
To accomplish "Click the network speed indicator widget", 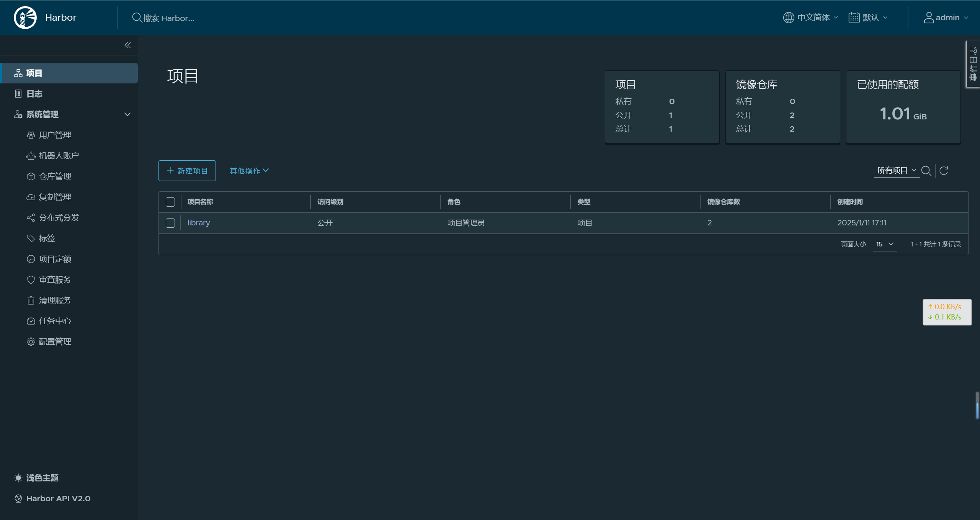I will coord(947,312).
